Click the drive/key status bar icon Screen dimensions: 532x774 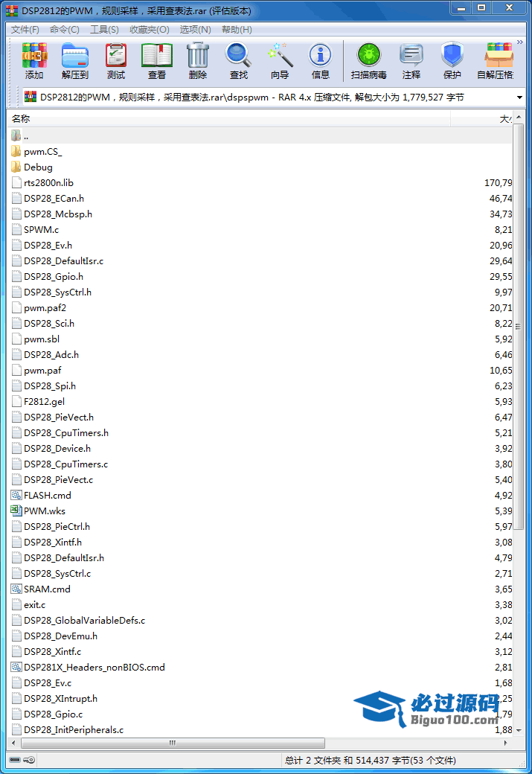point(22,760)
